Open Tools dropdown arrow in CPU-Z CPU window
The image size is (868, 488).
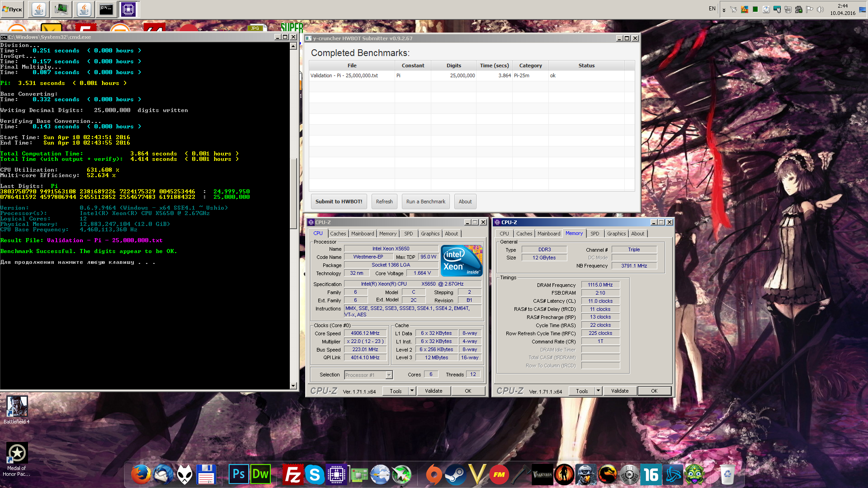[x=412, y=391]
